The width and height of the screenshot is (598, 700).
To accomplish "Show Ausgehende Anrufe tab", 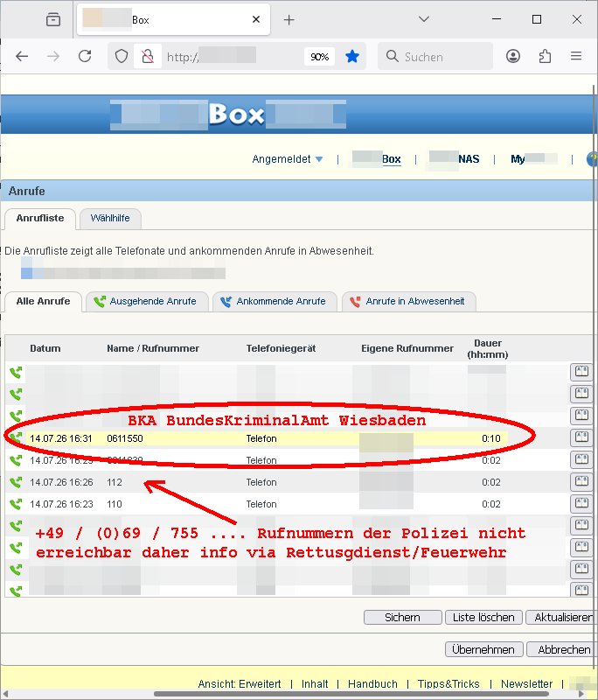I will tap(147, 301).
